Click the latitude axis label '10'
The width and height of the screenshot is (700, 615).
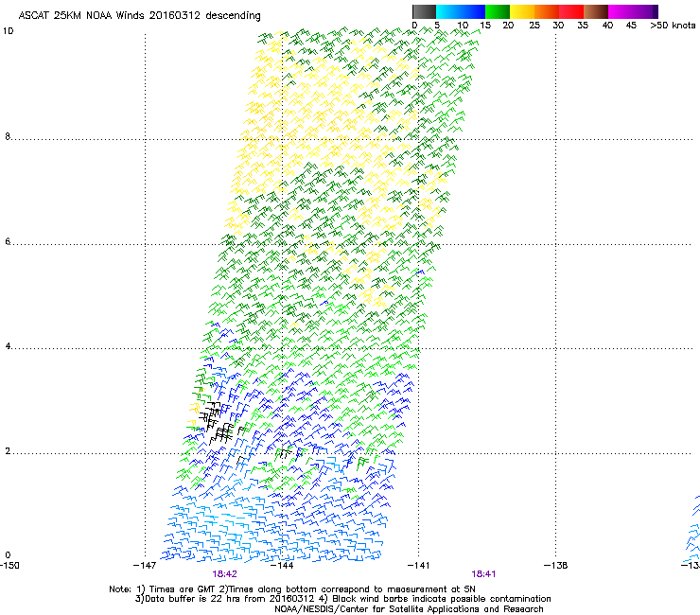(8, 31)
